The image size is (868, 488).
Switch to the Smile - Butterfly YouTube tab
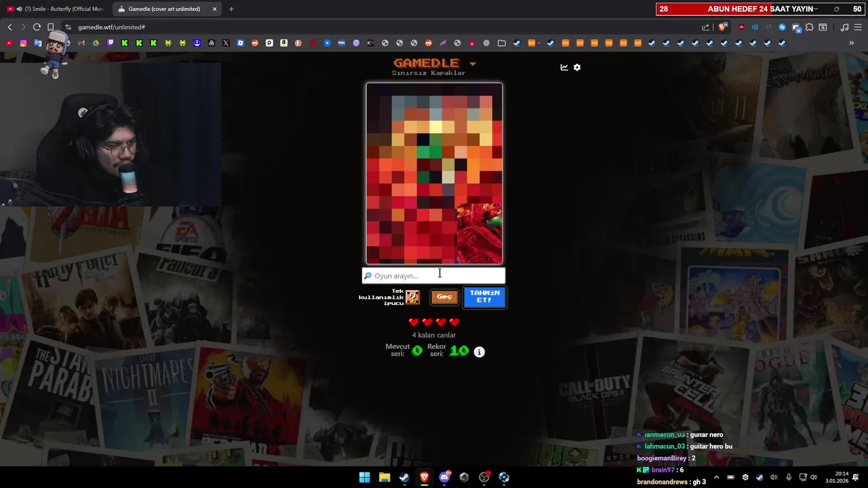coord(54,9)
